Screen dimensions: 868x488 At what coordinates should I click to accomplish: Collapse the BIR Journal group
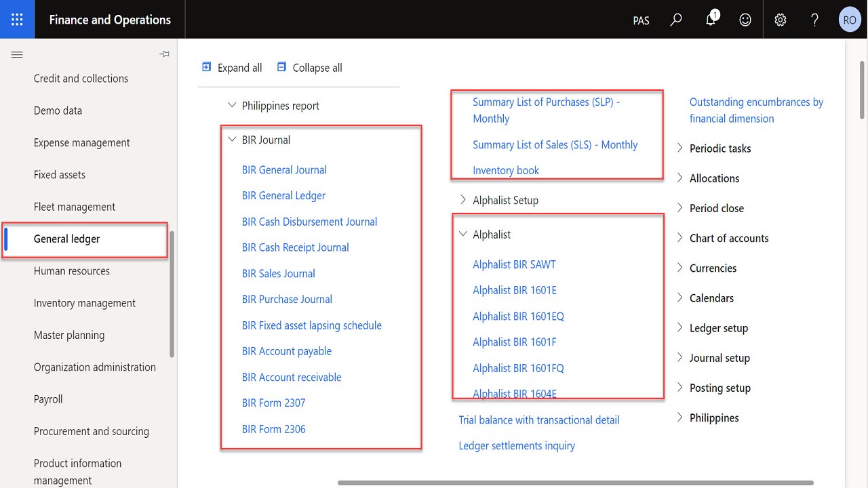click(232, 139)
